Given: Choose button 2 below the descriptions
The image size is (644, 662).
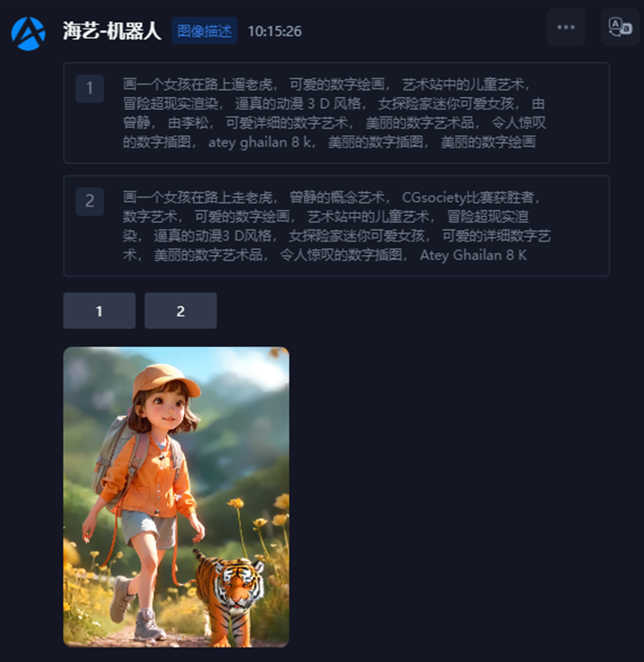Looking at the screenshot, I should (x=181, y=311).
